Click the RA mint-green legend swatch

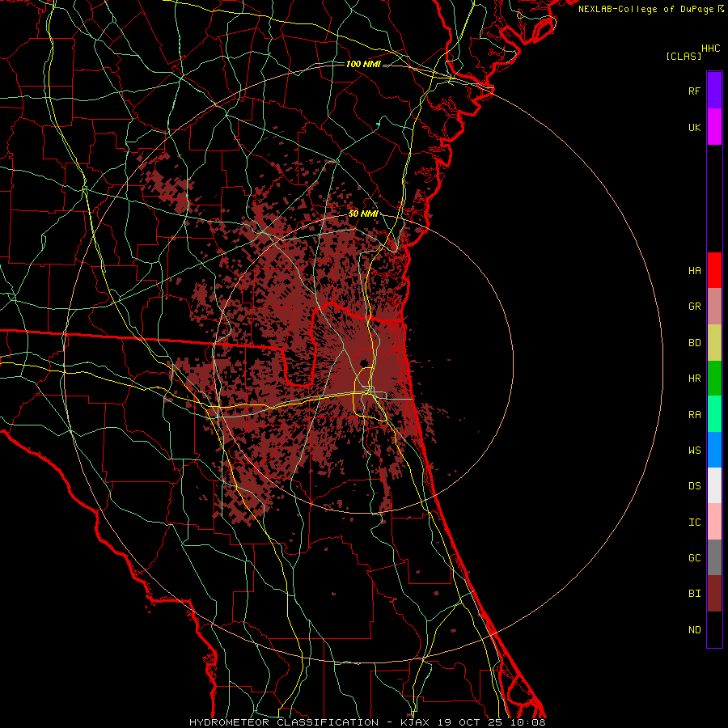tap(714, 414)
